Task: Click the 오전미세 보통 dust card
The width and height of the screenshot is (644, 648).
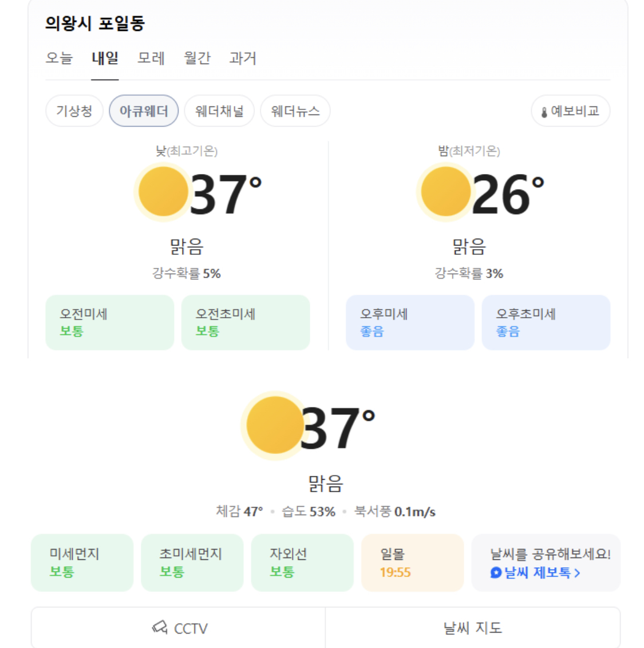Action: point(109,322)
